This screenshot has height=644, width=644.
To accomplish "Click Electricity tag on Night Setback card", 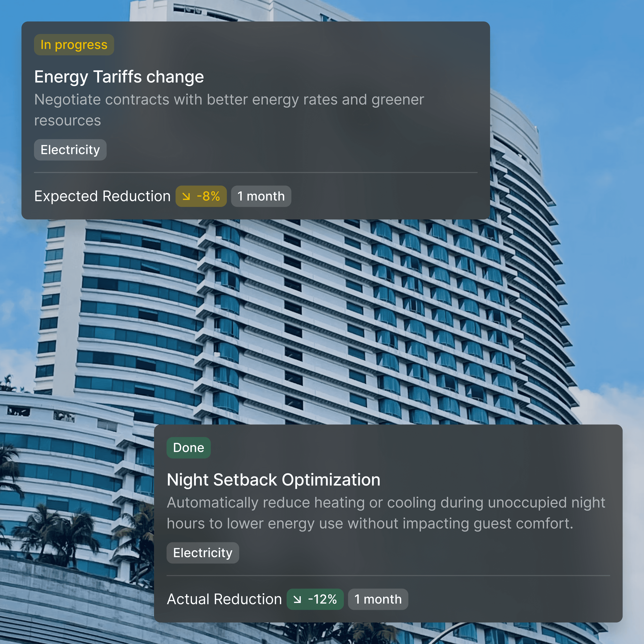I will pos(203,553).
